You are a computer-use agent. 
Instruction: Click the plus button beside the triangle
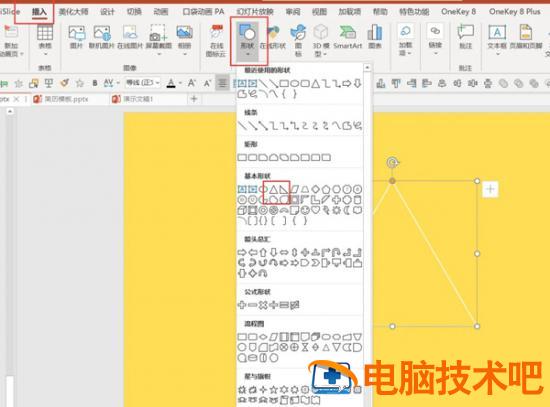point(490,189)
